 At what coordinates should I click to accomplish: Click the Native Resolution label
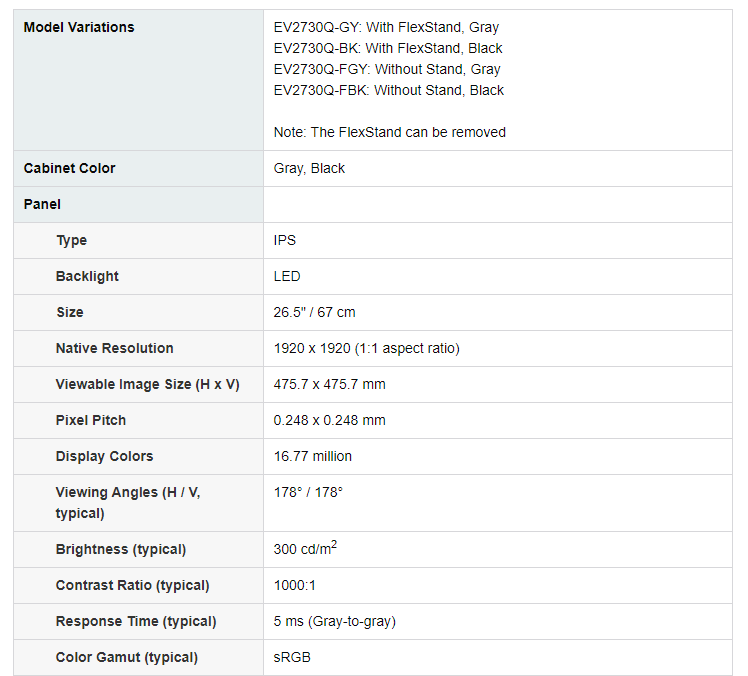click(114, 348)
